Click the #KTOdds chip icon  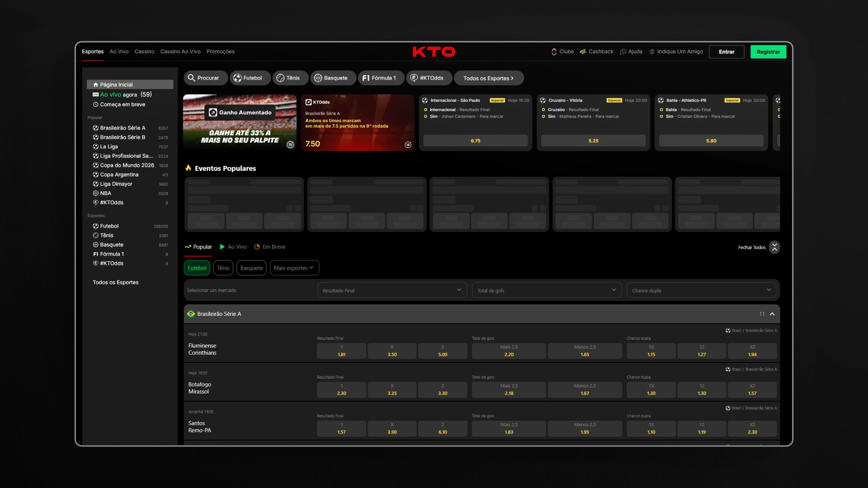point(414,78)
